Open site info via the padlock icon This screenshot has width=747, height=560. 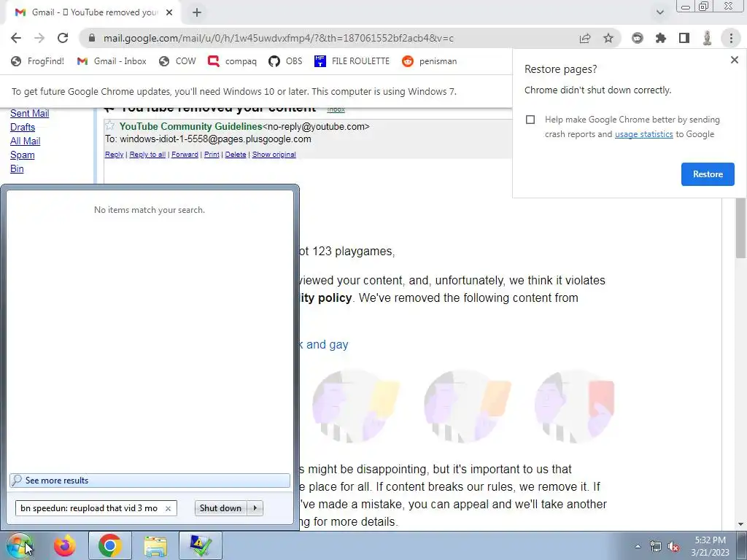[x=92, y=38]
